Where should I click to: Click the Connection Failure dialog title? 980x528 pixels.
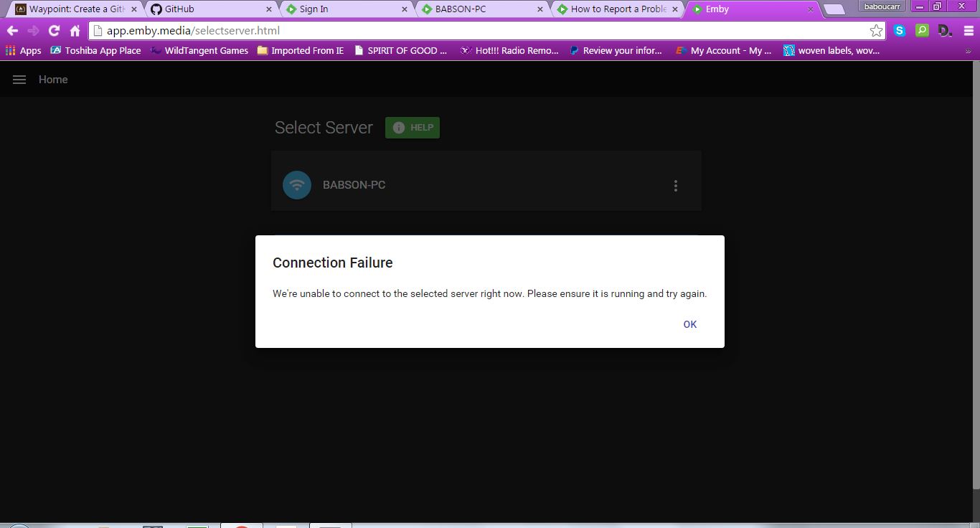[x=333, y=263]
